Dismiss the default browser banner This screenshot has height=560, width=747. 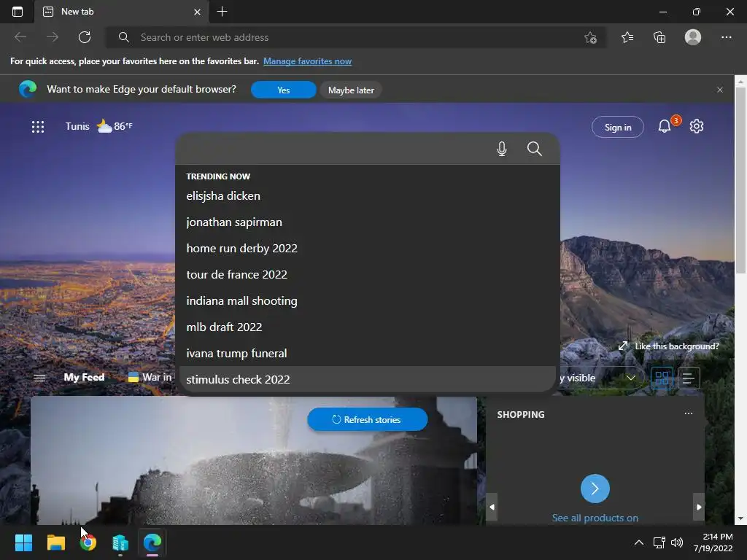[720, 90]
